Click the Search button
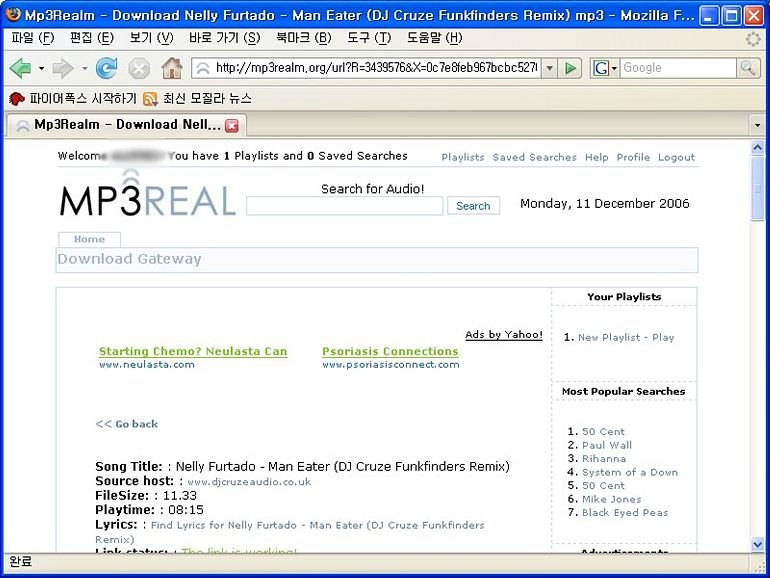 point(473,206)
